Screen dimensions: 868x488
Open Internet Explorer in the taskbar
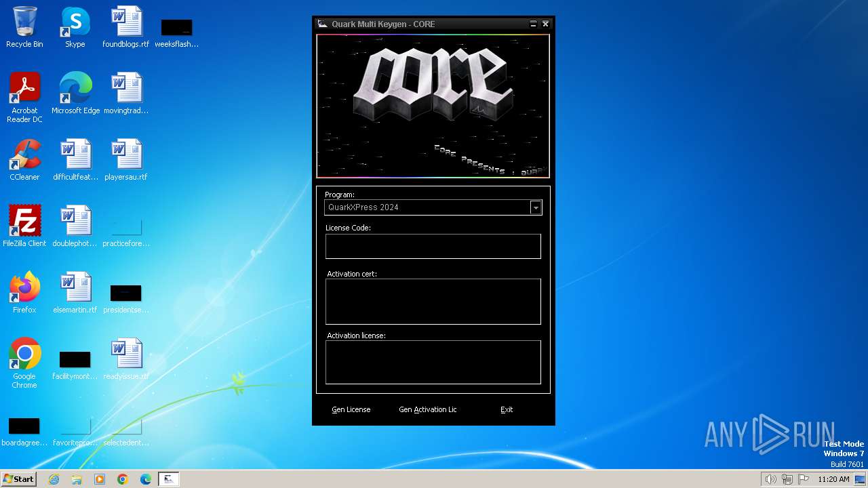54,479
